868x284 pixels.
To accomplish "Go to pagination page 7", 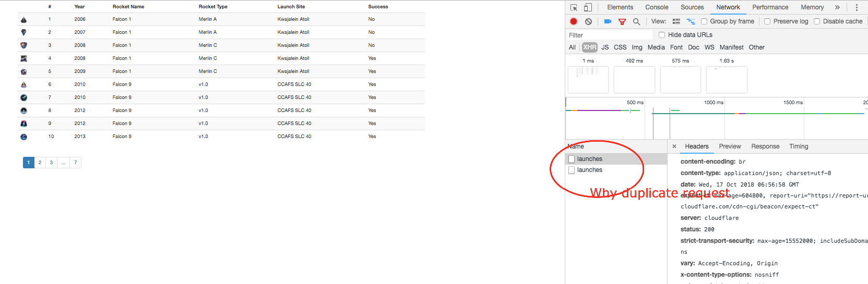I will point(76,163).
